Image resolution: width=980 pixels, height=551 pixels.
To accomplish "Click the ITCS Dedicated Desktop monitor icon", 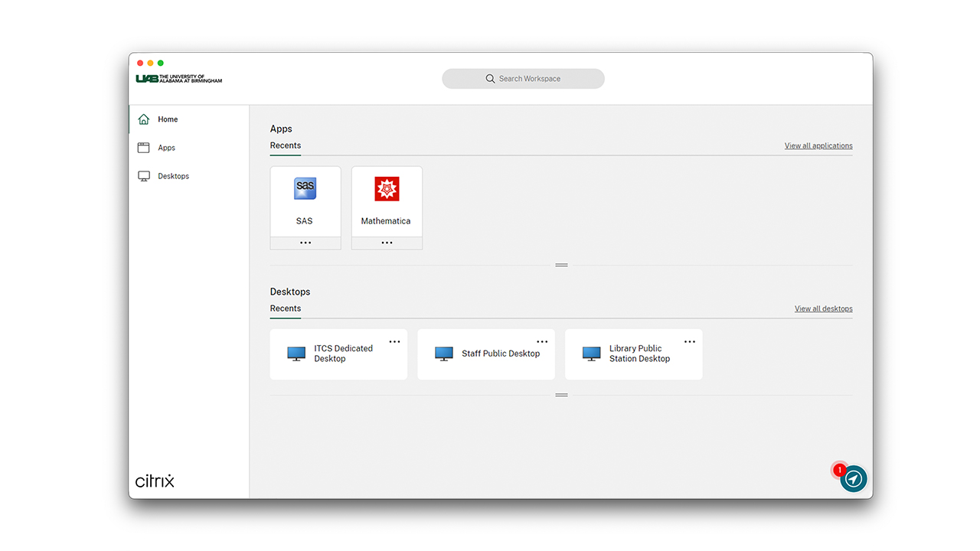I will pyautogui.click(x=296, y=354).
